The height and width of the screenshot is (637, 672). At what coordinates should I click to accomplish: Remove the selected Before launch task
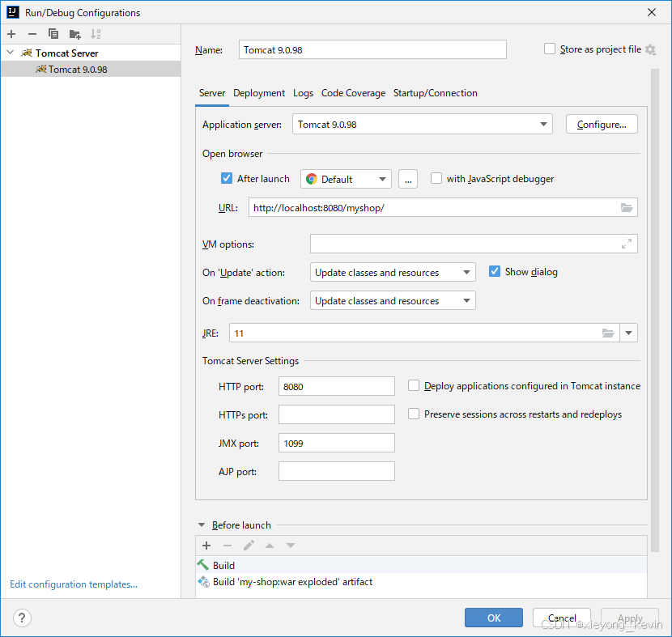pos(228,546)
